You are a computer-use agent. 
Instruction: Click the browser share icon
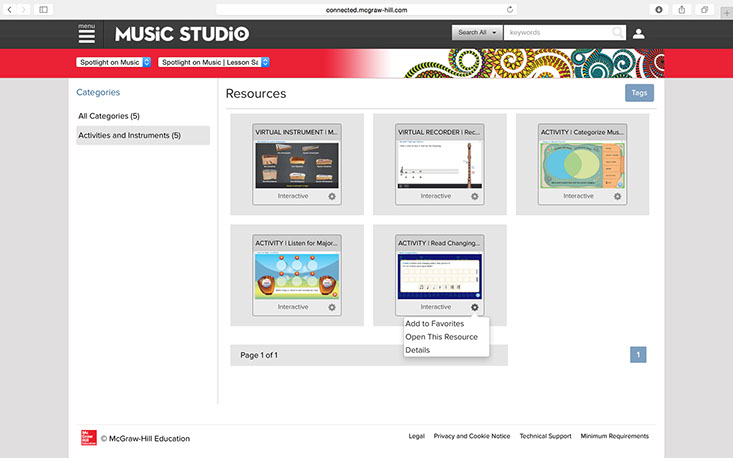[x=682, y=9]
